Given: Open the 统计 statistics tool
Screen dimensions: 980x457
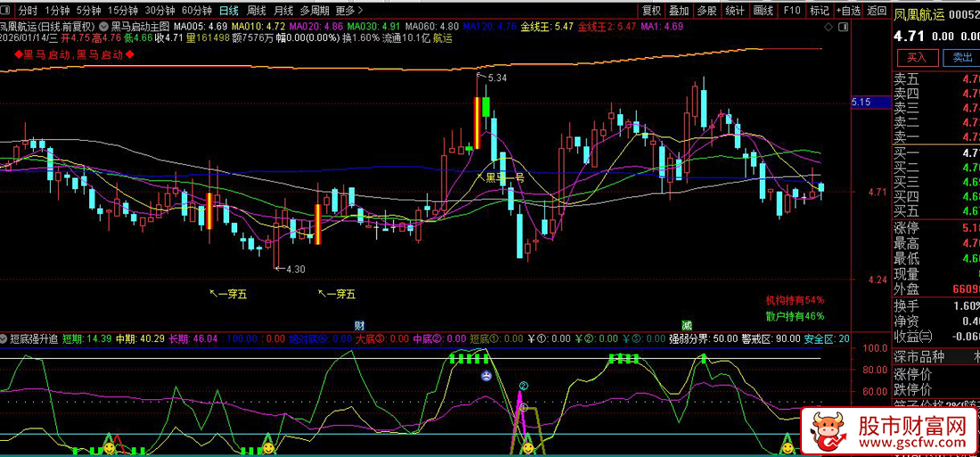Looking at the screenshot, I should pos(735,11).
